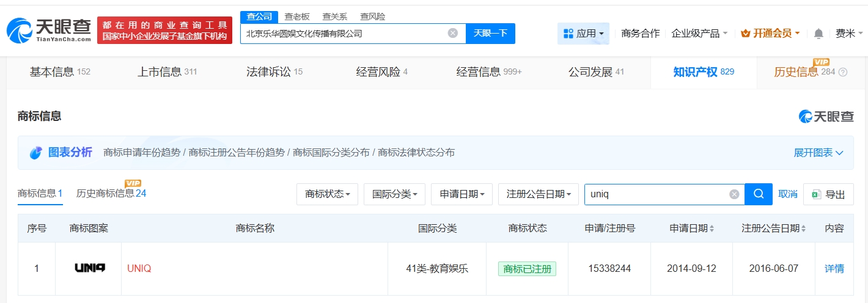Screen dimensions: 868x303
Task: Expand the 展开图表 chart section
Action: (x=818, y=153)
